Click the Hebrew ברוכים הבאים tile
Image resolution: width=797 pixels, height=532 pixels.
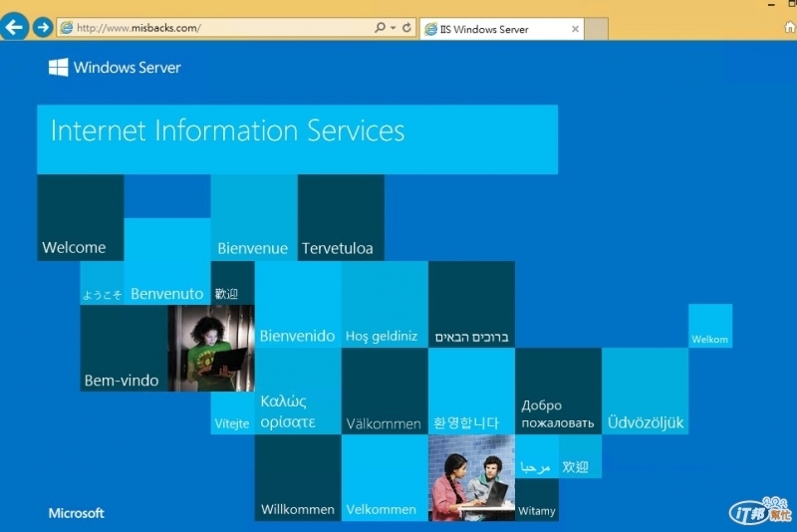[471, 305]
